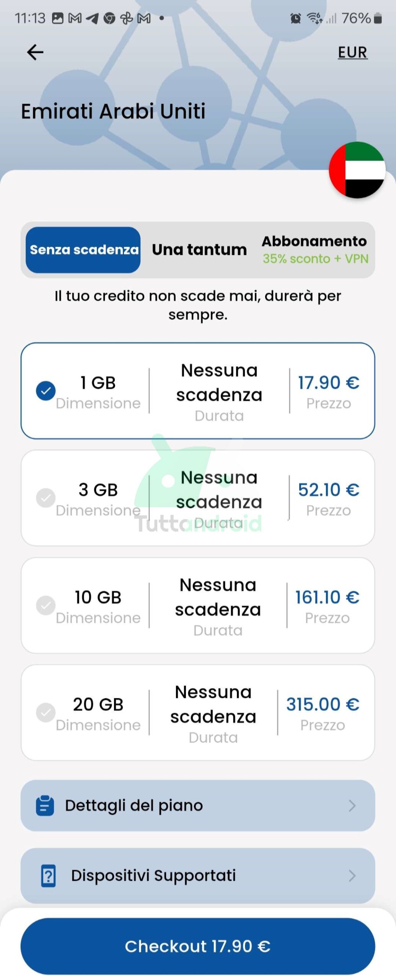Expand Dispositivi Supportati chevron
This screenshot has height=980, width=396.
click(x=352, y=875)
